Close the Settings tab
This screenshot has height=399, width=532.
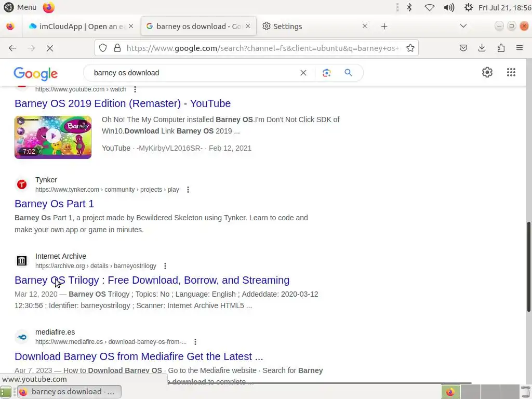point(365,26)
